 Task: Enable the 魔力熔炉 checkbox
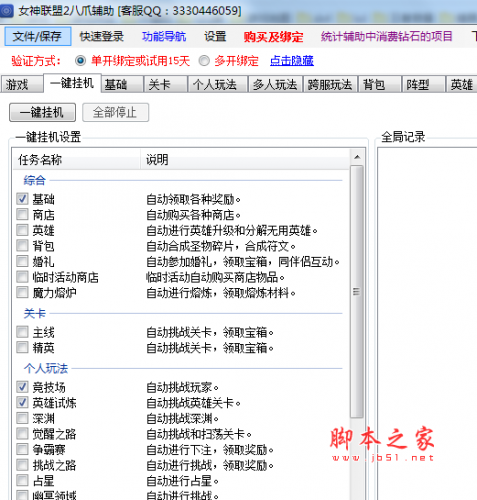[22, 292]
